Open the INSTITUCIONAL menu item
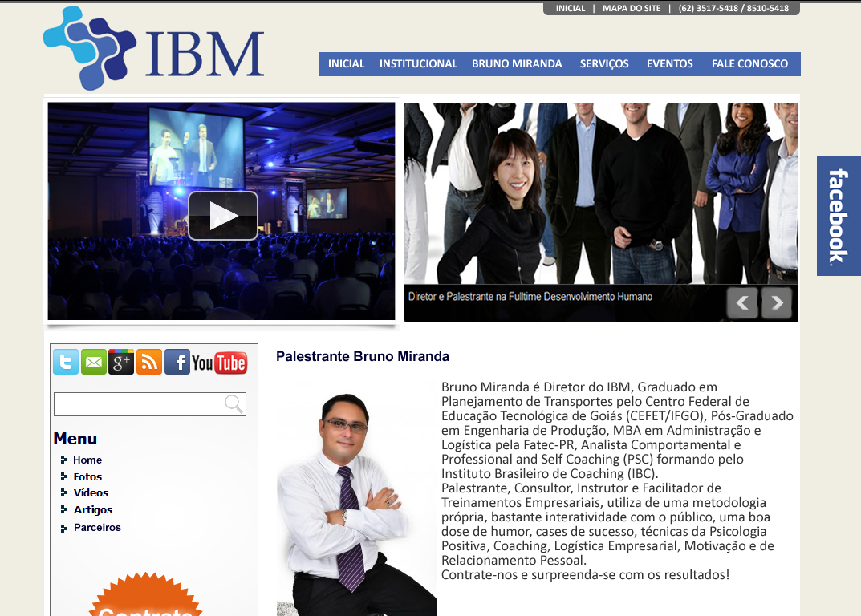This screenshot has height=616, width=861. [x=418, y=63]
